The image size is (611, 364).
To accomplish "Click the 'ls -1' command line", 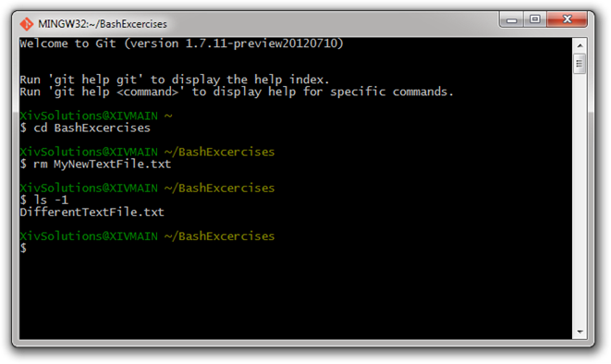I will (44, 200).
